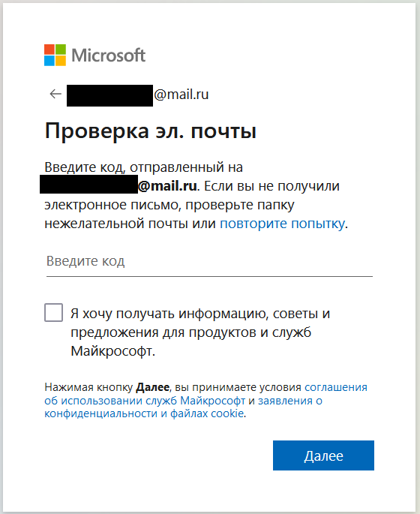420x514 pixels.
Task: Click the bold @mail.ru address in description
Action: click(x=167, y=186)
